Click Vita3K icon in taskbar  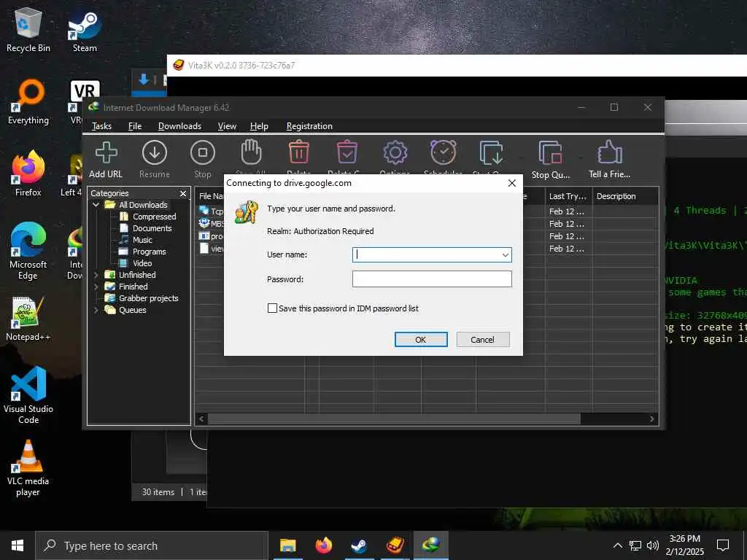(x=395, y=545)
